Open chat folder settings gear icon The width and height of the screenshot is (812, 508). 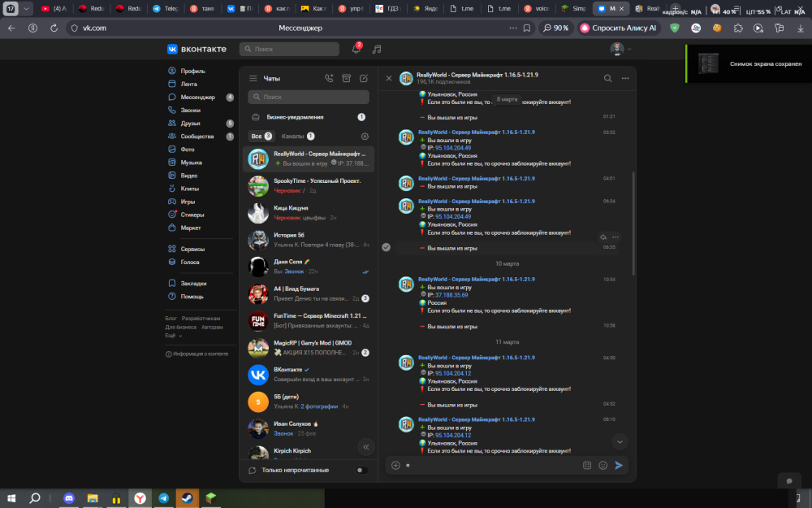(x=365, y=137)
